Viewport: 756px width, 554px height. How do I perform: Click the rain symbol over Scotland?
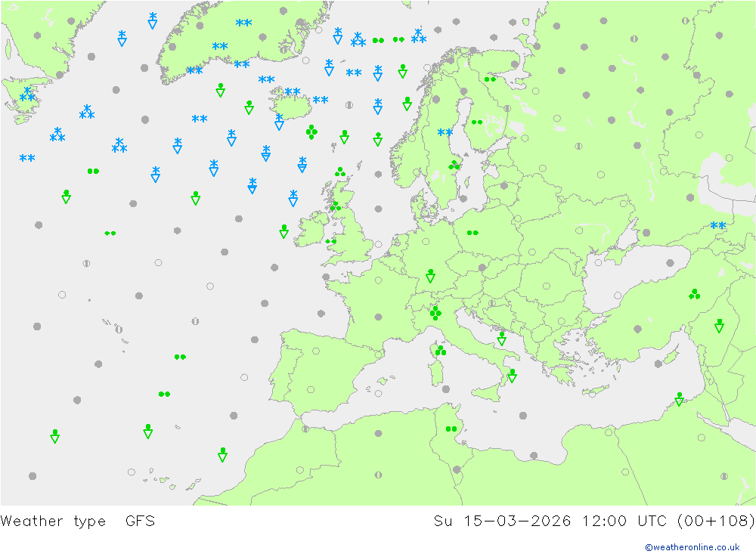tap(336, 206)
